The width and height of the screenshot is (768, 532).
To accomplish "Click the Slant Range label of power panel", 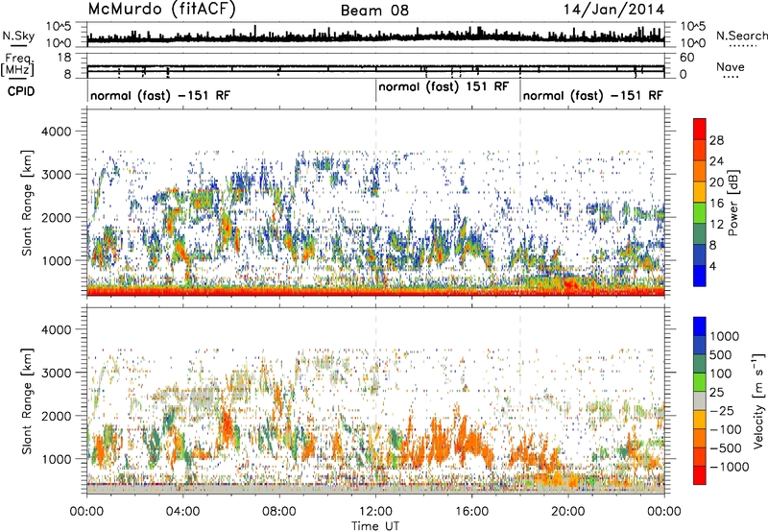I will tap(28, 203).
